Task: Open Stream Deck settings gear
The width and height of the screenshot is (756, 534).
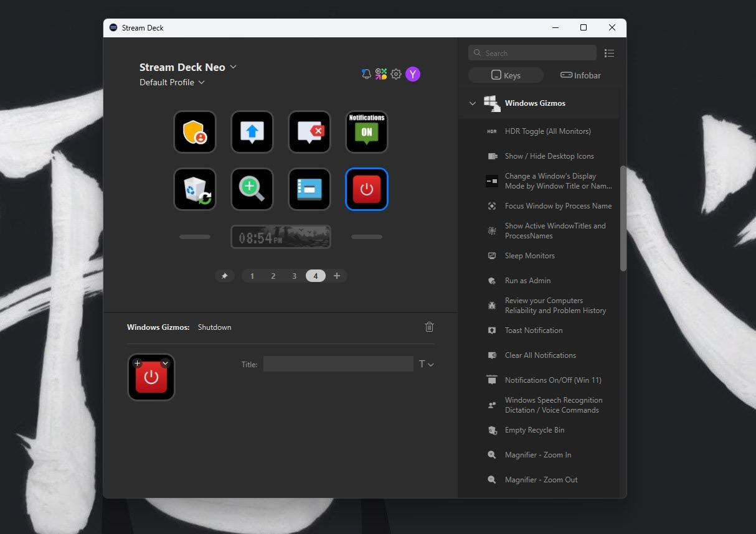Action: tap(396, 75)
